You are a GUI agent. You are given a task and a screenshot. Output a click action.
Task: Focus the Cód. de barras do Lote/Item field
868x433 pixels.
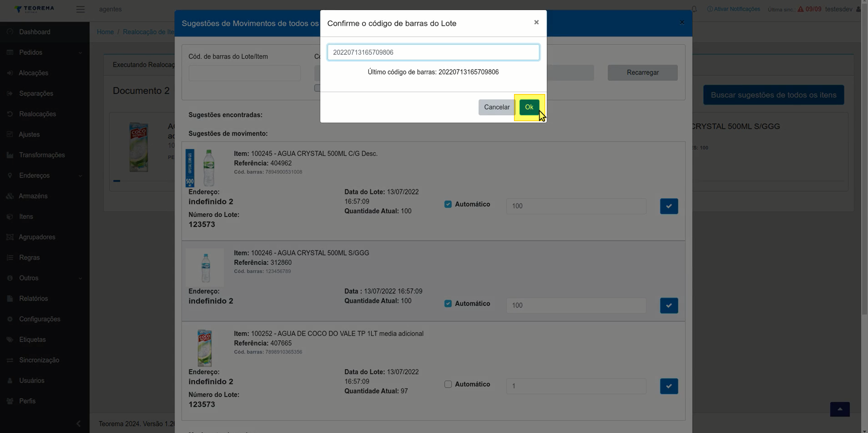[245, 73]
